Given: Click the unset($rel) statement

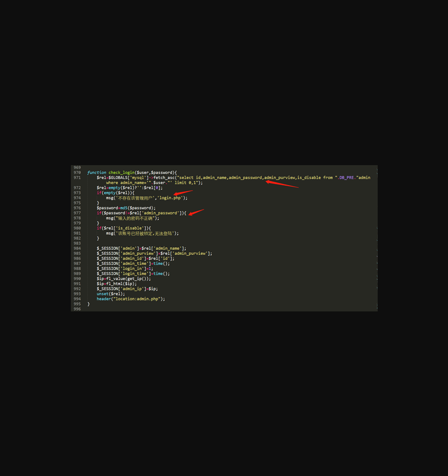Looking at the screenshot, I should tap(111, 294).
